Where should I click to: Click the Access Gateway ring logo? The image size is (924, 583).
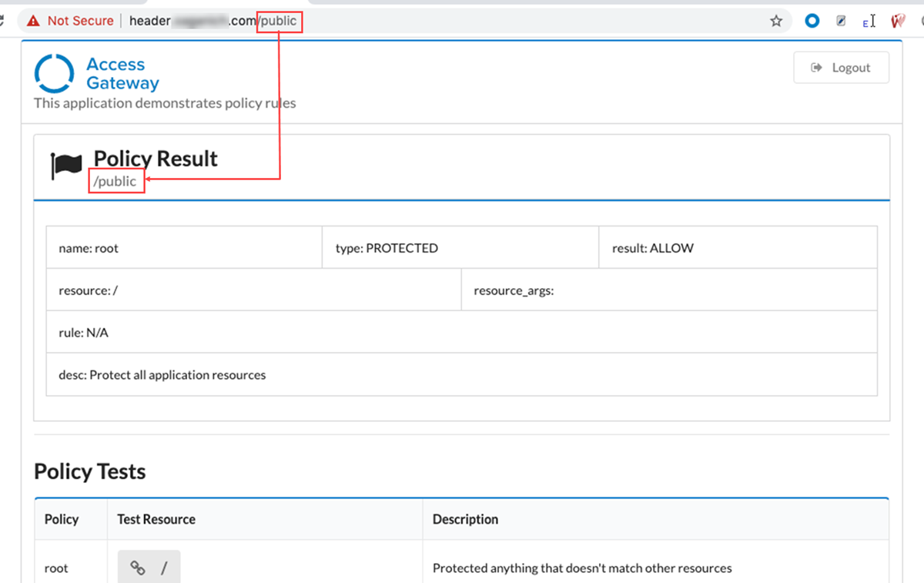click(54, 74)
